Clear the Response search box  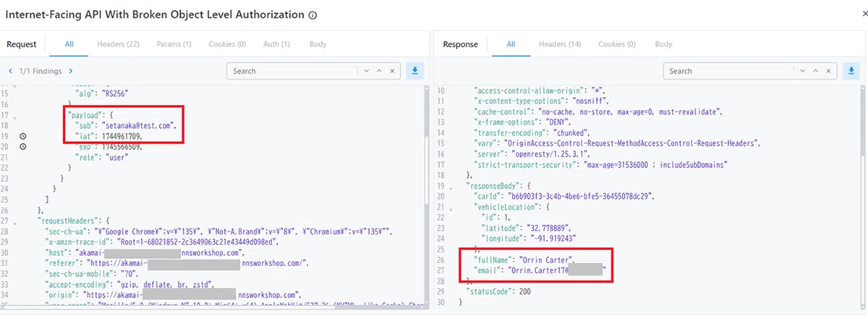[x=830, y=71]
